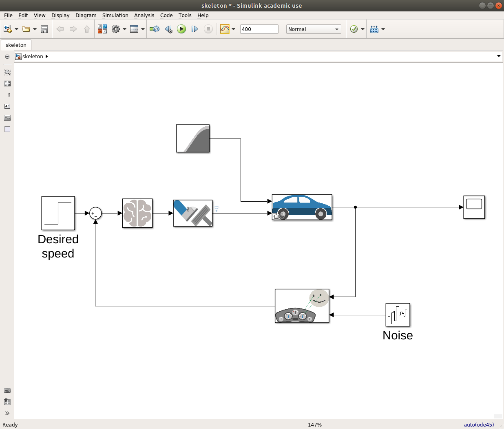Click the New Model toolbar icon
Viewport: 504px width, 429px height.
pos(7,29)
